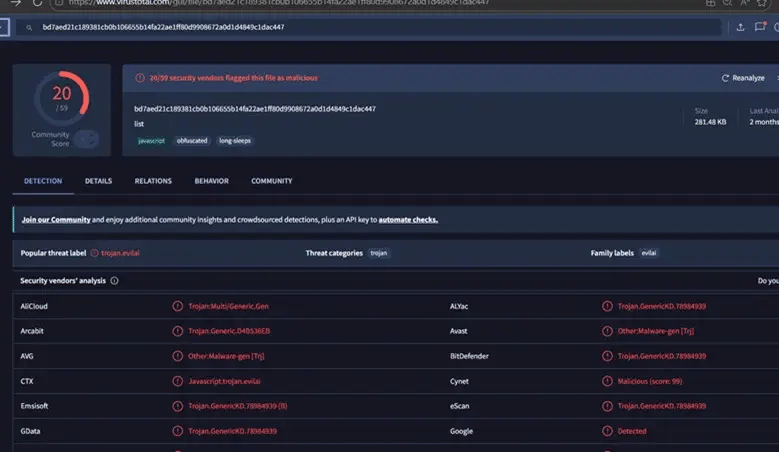The image size is (779, 452).
Task: Click the trojan threat category chip
Action: (379, 253)
